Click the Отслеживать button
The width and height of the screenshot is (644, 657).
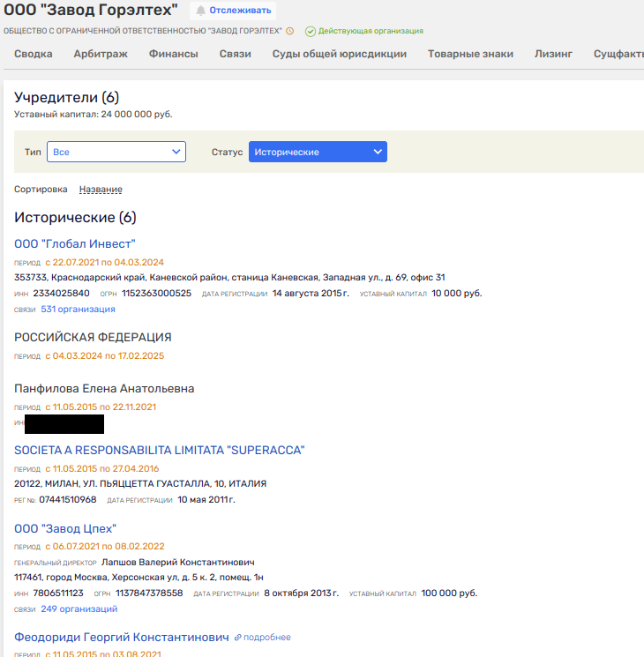click(233, 11)
